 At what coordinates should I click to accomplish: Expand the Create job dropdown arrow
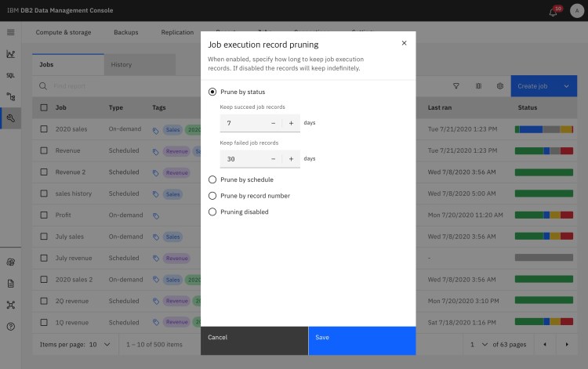(566, 86)
